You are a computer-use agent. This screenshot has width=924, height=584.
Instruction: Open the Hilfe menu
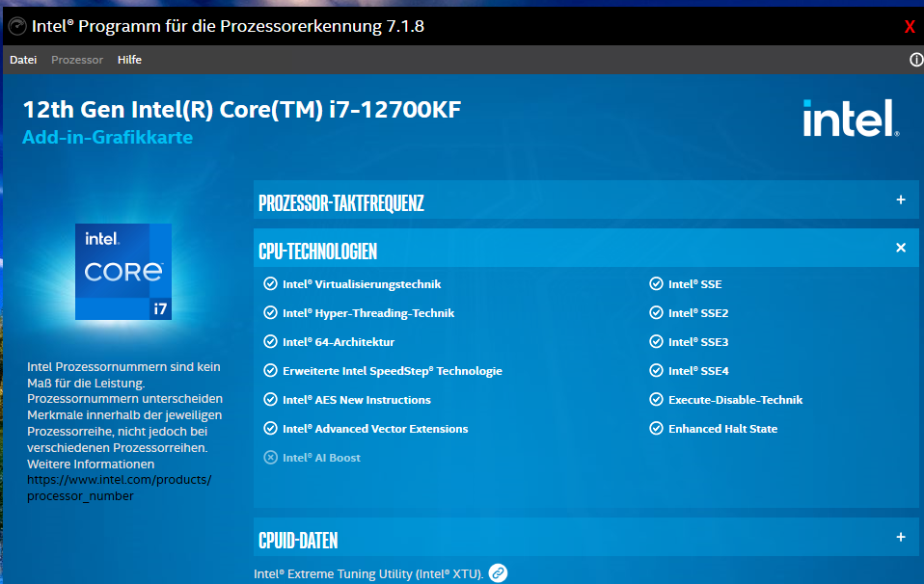click(x=129, y=60)
